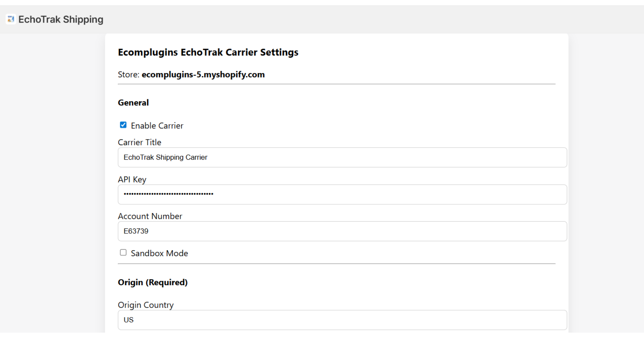Select the Account Number field showing E63739

(342, 231)
